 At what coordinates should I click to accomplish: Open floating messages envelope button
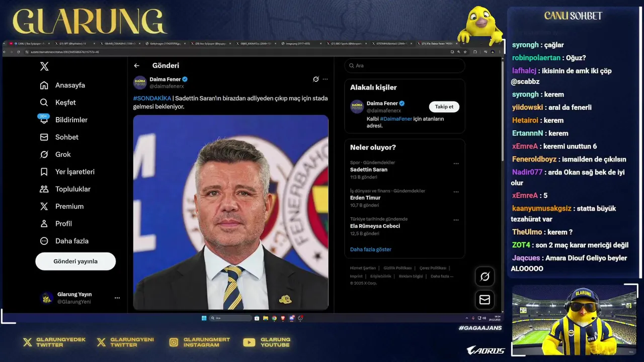coord(485,300)
